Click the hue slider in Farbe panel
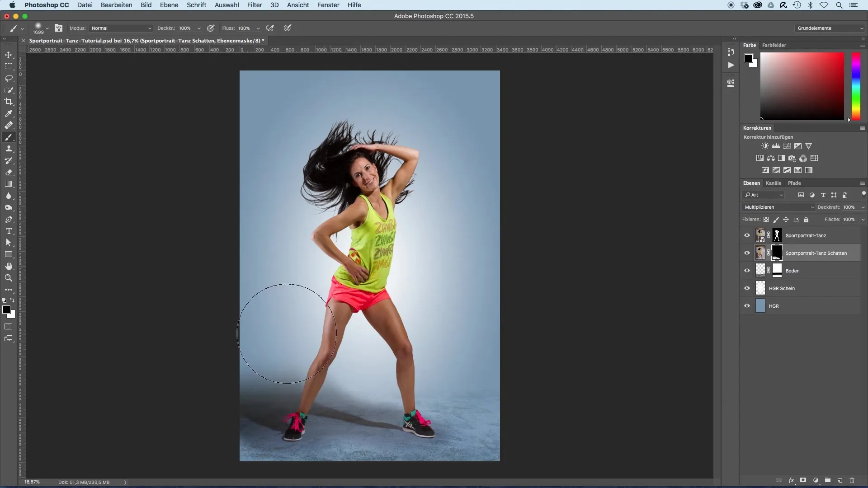Image resolution: width=868 pixels, height=488 pixels. coord(856,86)
